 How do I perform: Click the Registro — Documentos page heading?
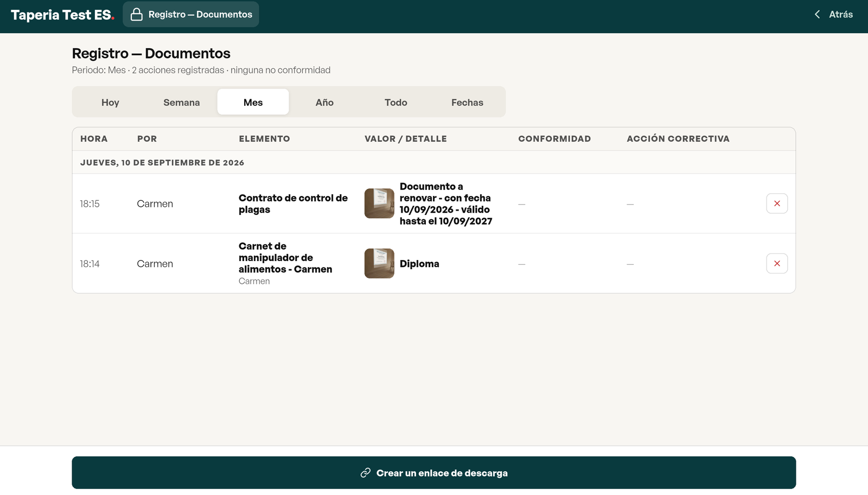point(151,53)
